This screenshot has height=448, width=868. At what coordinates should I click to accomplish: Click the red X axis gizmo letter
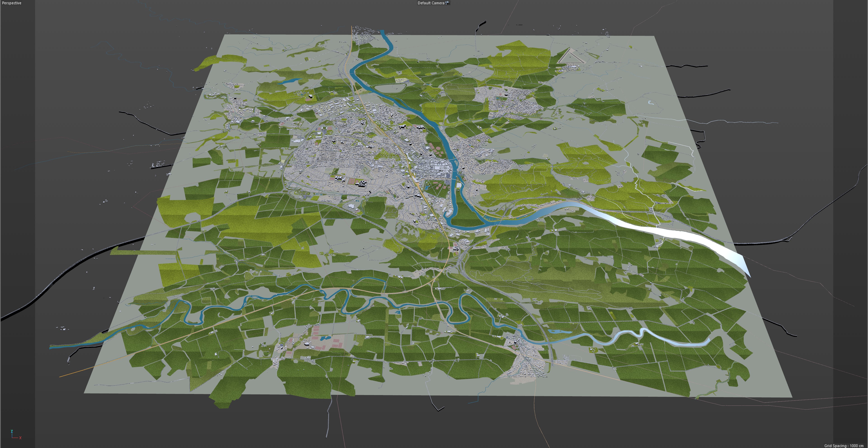[20, 438]
